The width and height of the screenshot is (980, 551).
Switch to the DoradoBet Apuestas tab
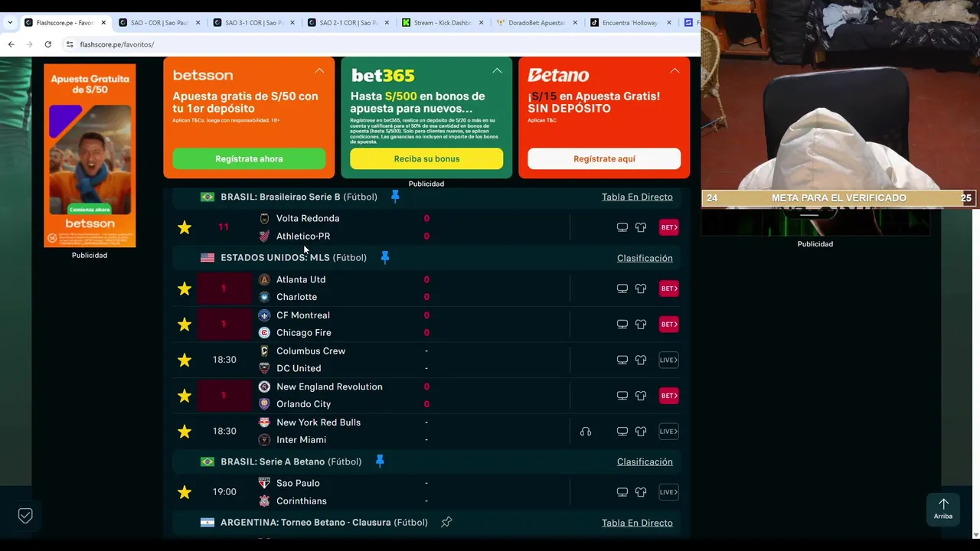click(x=536, y=23)
